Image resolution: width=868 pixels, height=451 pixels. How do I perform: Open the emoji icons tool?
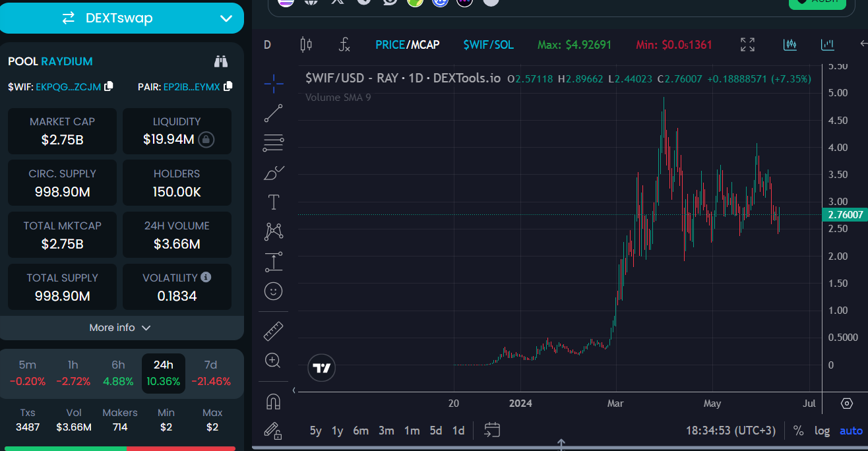click(x=274, y=291)
